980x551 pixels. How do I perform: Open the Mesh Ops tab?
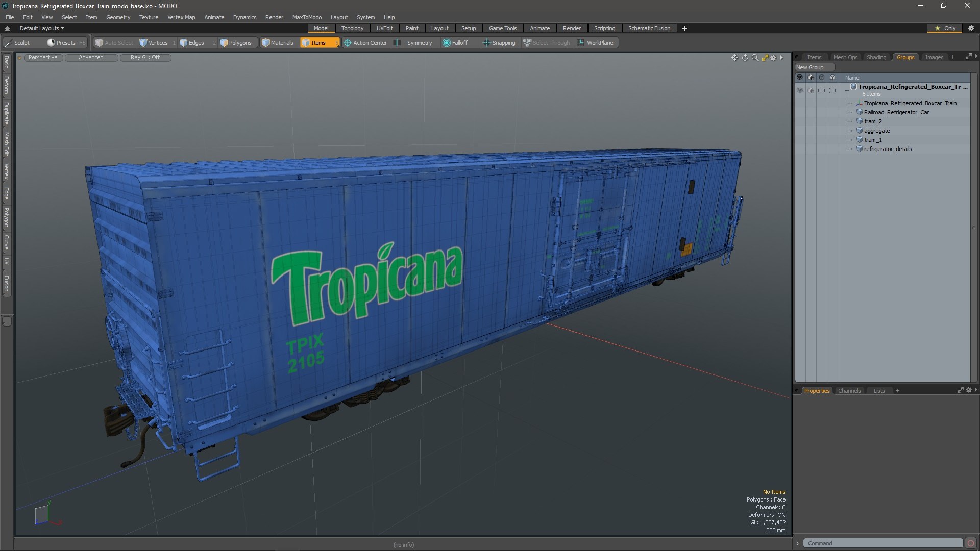[845, 57]
